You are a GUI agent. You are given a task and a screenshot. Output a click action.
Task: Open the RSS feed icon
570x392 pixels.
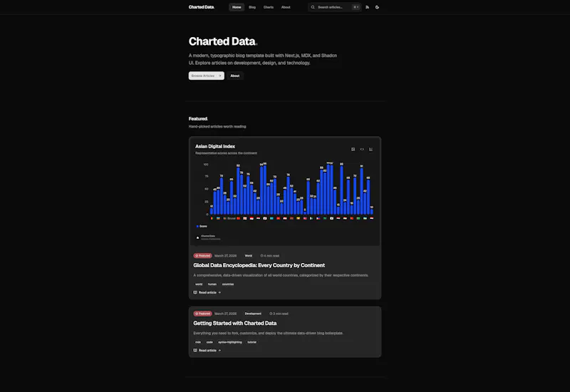click(x=368, y=7)
